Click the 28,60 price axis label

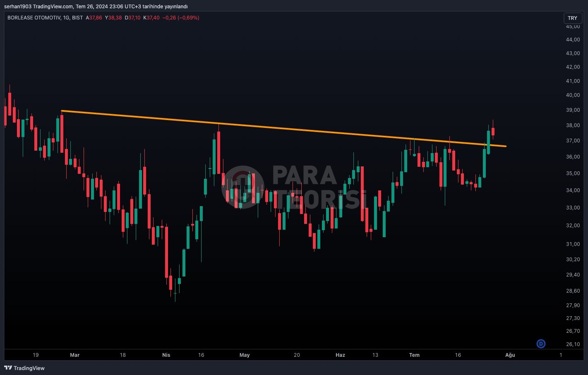tap(573, 291)
